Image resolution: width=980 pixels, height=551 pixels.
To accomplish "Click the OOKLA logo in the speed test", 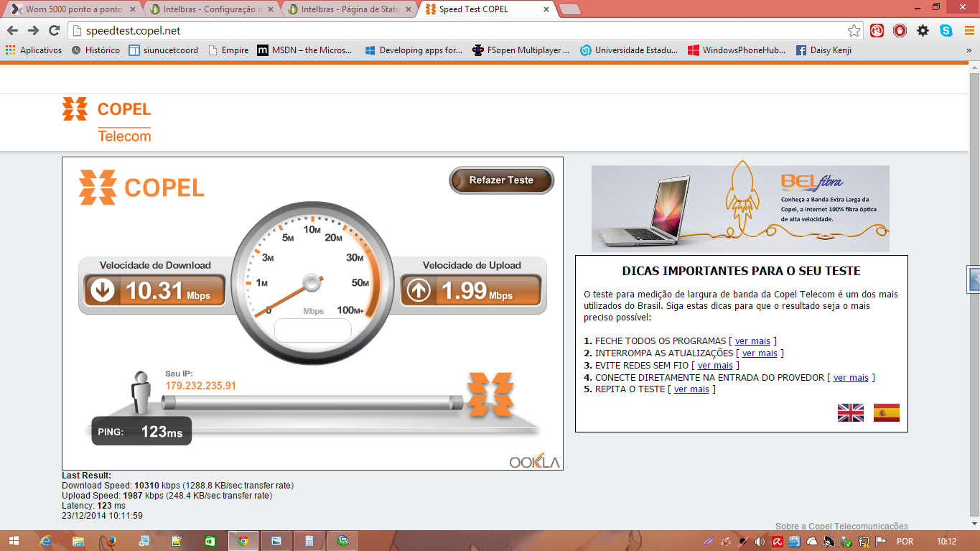I will [x=534, y=461].
